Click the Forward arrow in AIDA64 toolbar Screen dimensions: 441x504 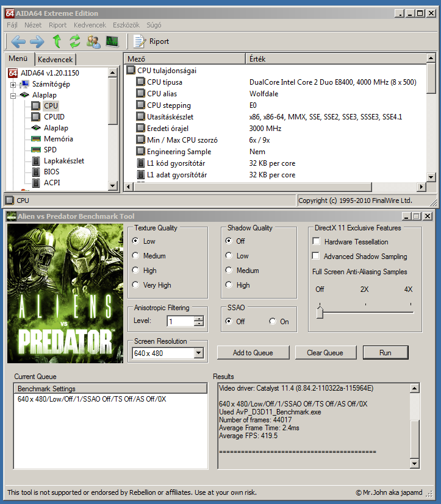tap(37, 41)
